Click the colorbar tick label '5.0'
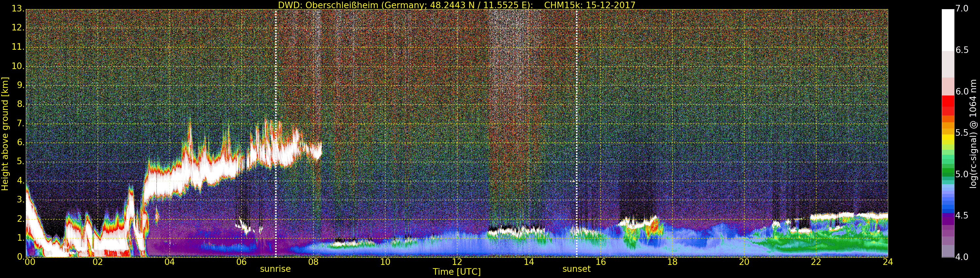The height and width of the screenshot is (278, 980). pos(962,174)
